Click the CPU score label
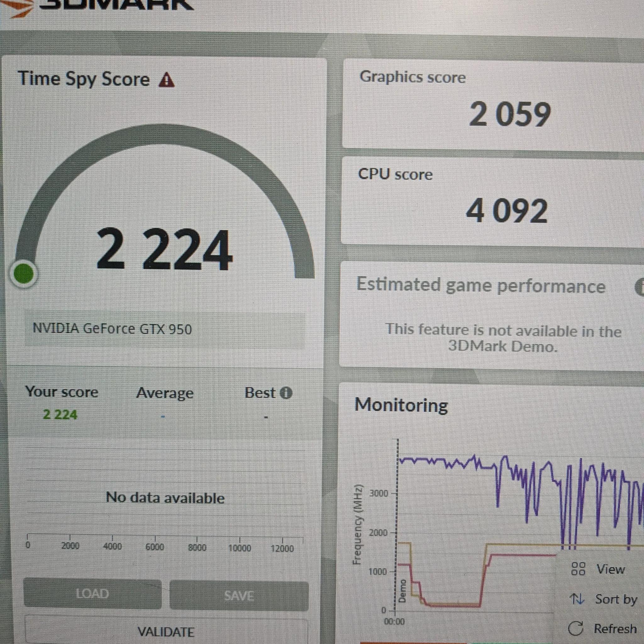This screenshot has width=644, height=644. click(395, 174)
